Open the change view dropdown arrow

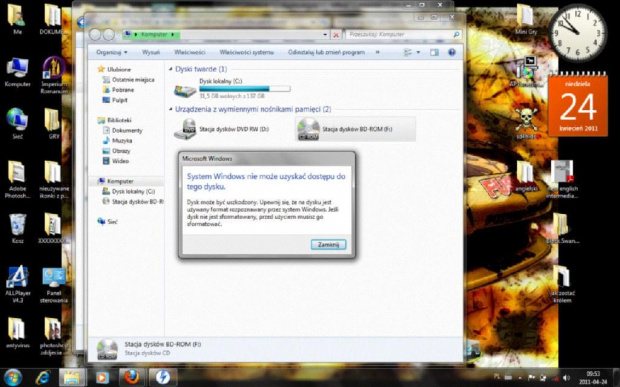[418, 52]
